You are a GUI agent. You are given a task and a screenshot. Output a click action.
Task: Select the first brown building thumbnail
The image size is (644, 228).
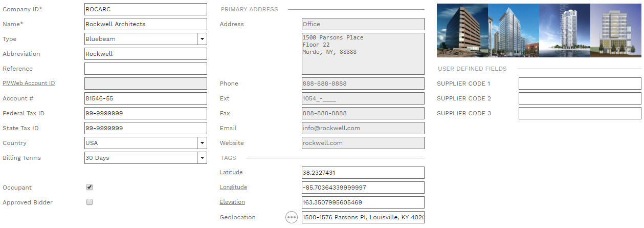pos(462,30)
